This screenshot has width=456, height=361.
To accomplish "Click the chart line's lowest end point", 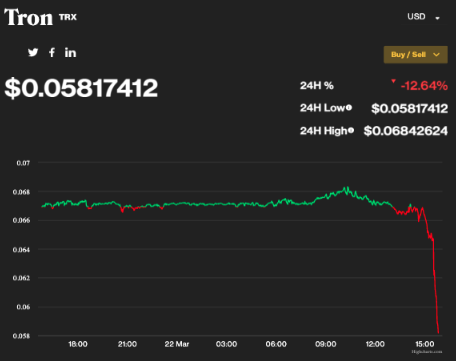I will click(x=438, y=332).
